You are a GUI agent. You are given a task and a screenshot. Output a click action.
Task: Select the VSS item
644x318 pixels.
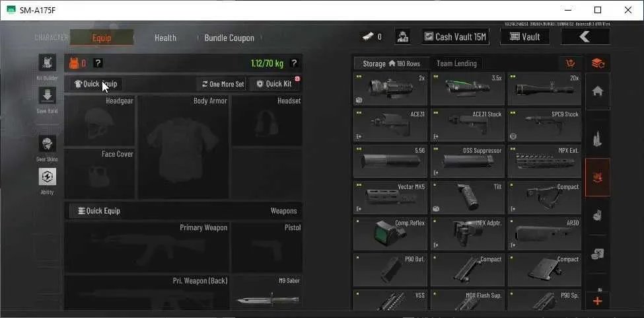(x=390, y=300)
